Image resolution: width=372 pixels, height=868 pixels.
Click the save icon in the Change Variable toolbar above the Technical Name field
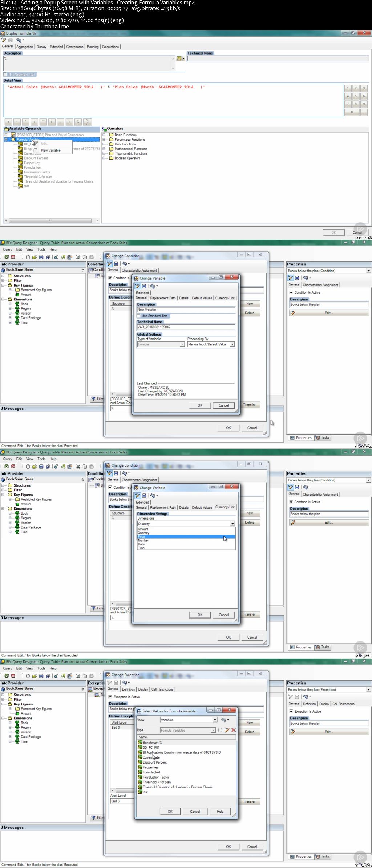click(x=144, y=286)
